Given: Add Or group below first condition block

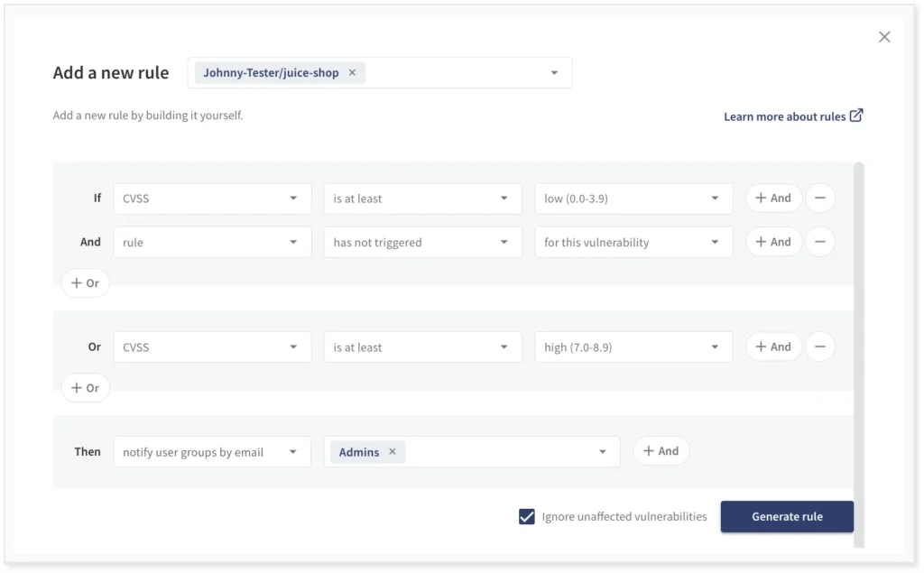Looking at the screenshot, I should [85, 283].
